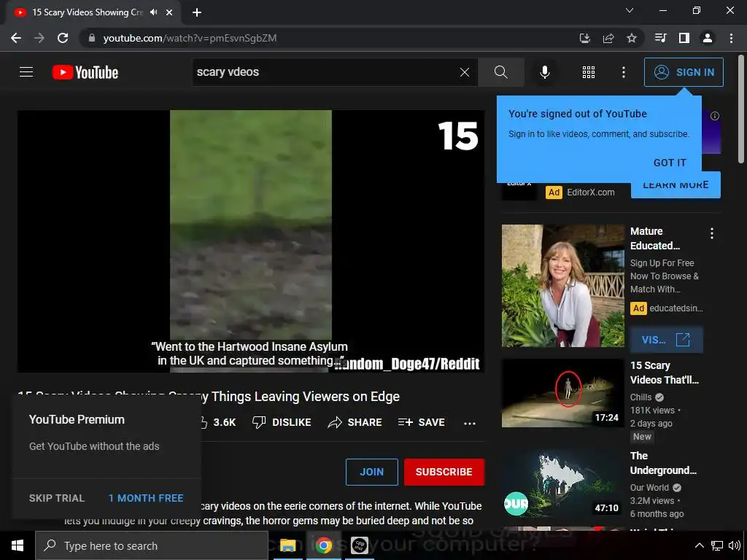Click the address bar URL
The width and height of the screenshot is (747, 560).
click(190, 38)
